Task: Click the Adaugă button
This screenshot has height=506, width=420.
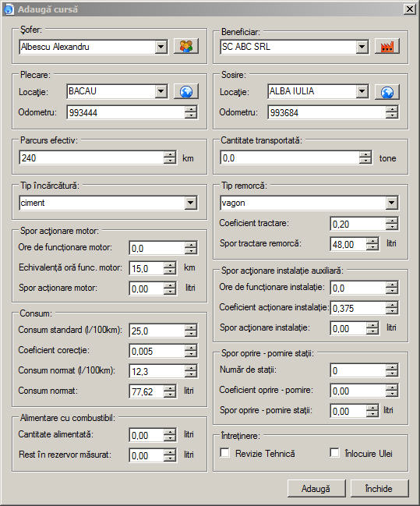Action: tap(316, 488)
